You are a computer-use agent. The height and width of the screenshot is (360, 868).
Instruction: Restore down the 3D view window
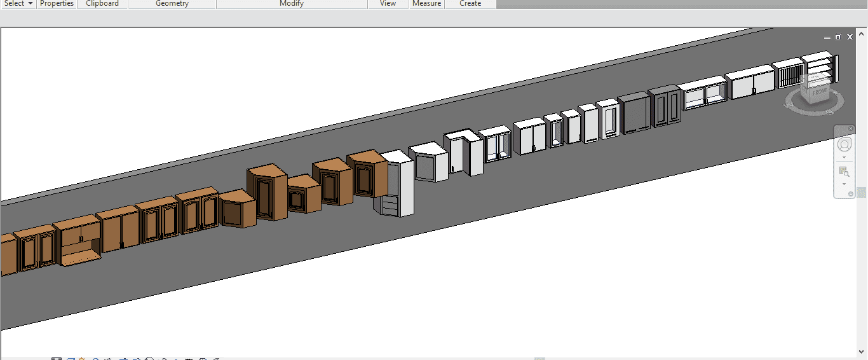(x=839, y=37)
